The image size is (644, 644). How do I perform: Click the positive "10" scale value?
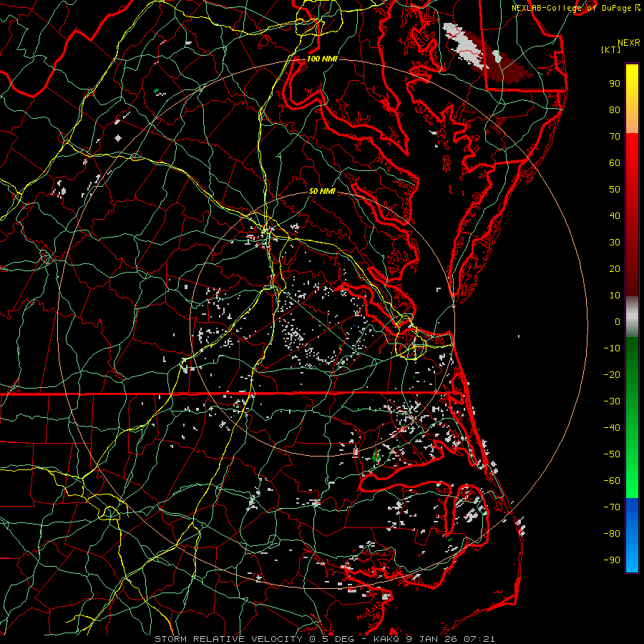615,296
